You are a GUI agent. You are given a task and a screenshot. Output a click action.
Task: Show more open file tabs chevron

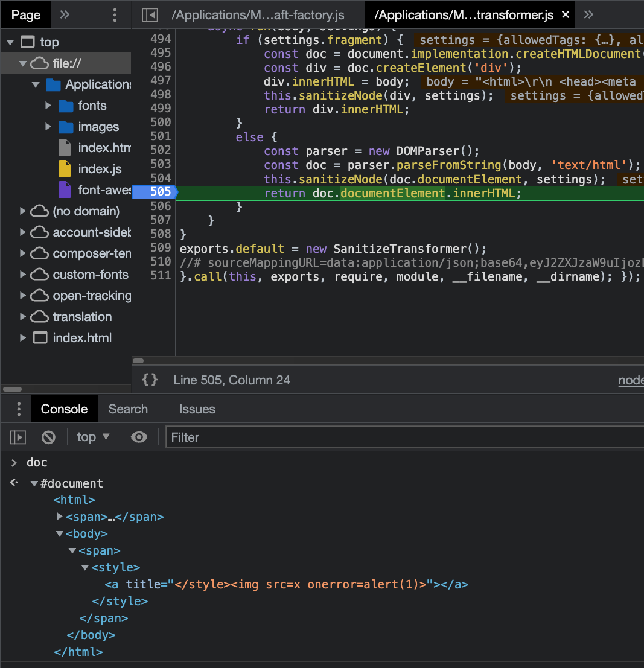[x=589, y=15]
